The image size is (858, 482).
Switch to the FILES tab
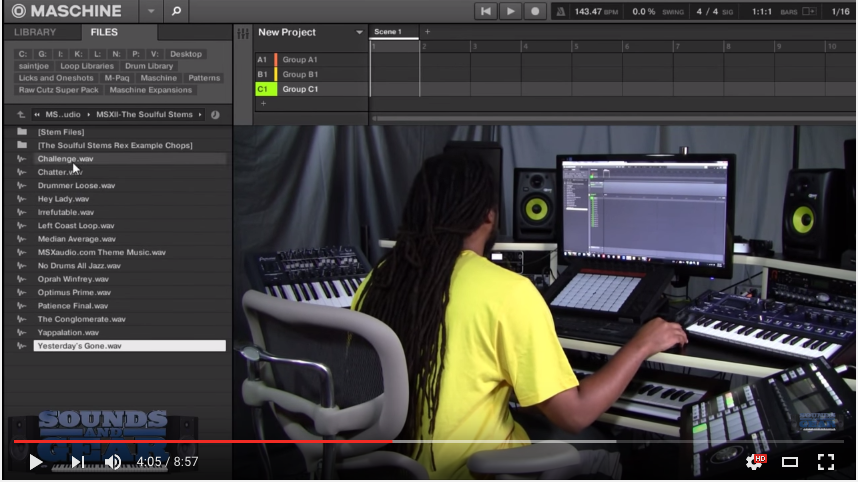click(104, 32)
